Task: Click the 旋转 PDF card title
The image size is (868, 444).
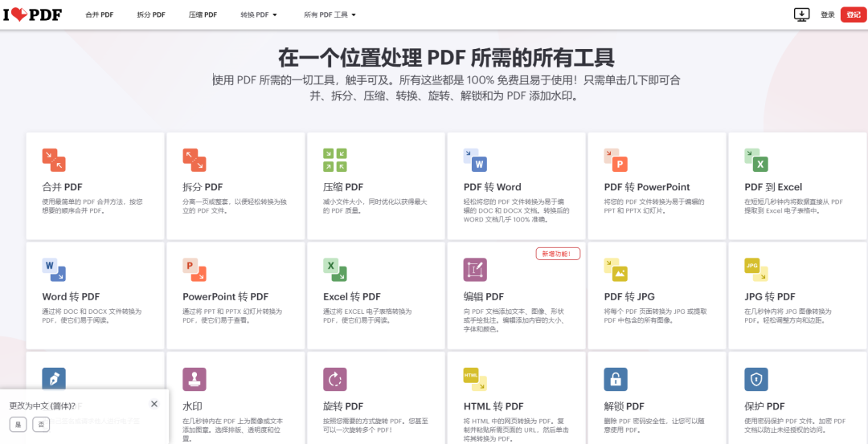Action: tap(343, 406)
